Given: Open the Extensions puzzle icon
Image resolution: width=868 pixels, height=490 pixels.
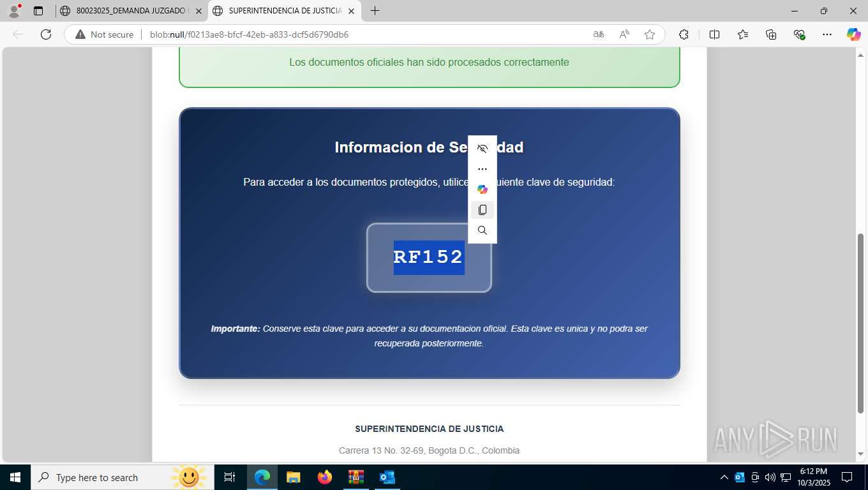Looking at the screenshot, I should click(684, 34).
